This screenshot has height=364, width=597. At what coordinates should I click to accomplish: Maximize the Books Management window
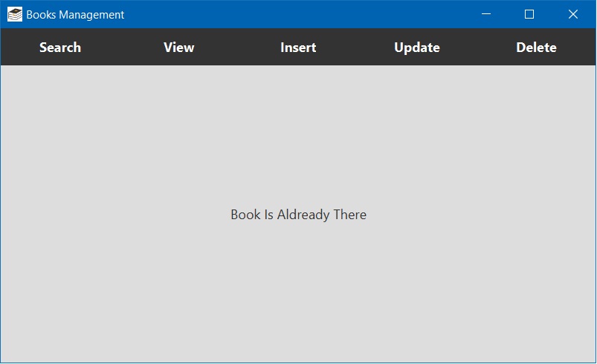(x=529, y=14)
